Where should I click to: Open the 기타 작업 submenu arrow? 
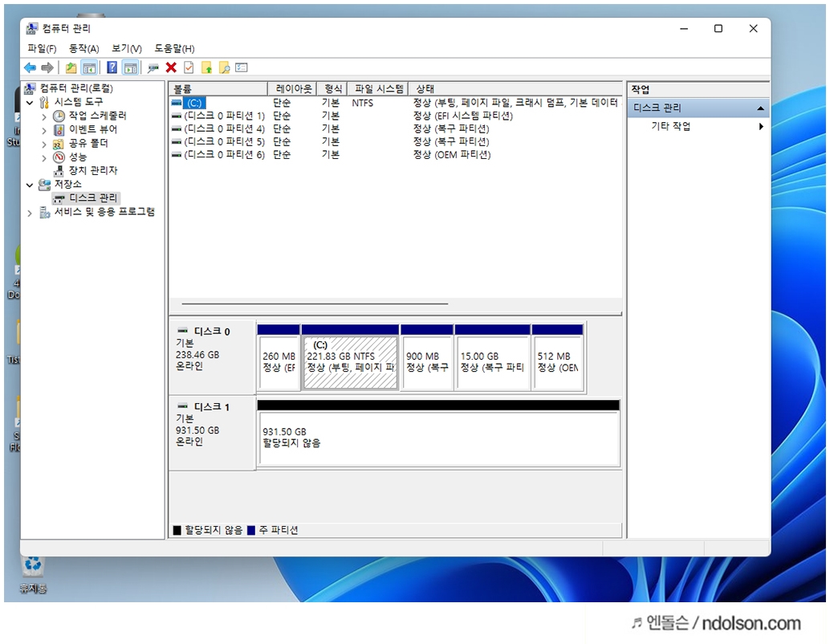(x=761, y=127)
